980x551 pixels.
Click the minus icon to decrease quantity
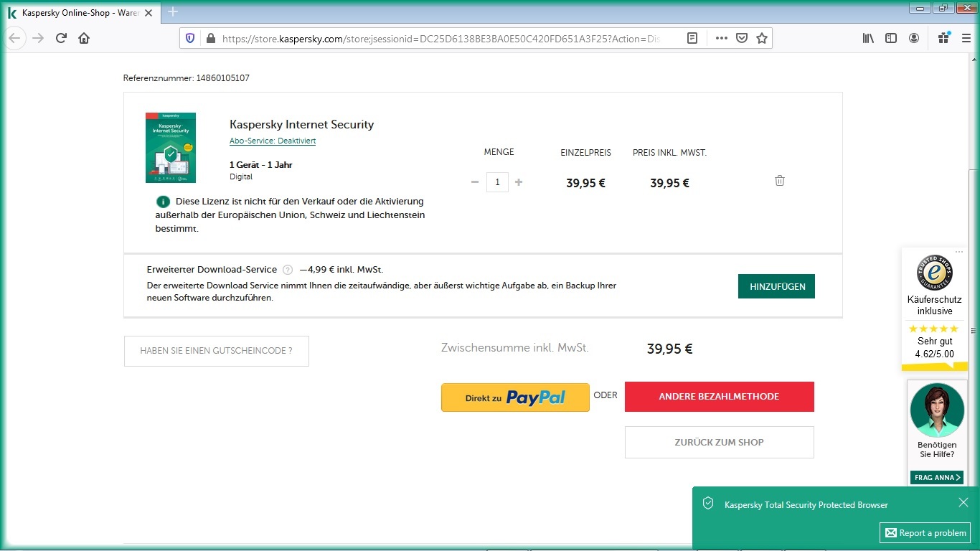click(x=475, y=182)
